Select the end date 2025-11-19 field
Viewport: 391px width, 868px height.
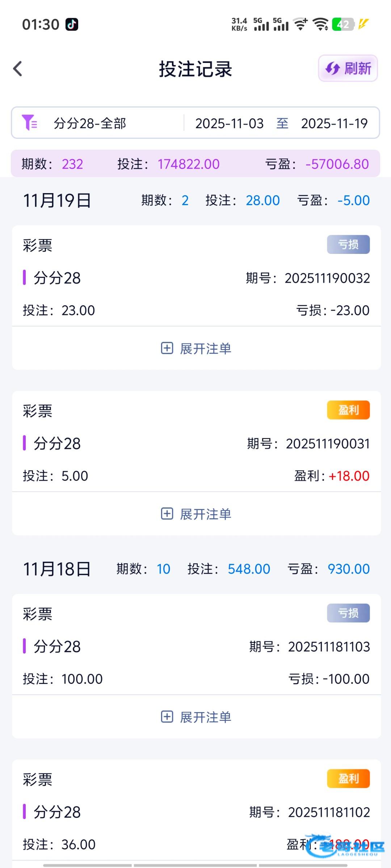334,123
